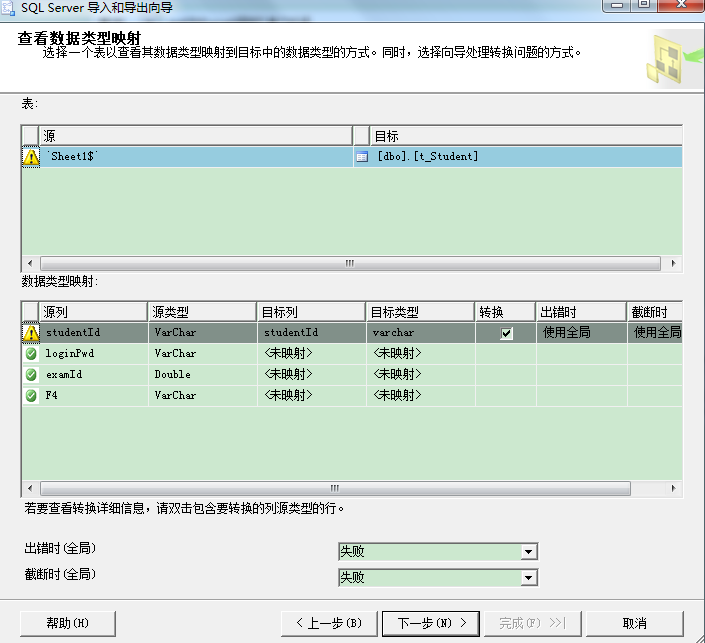
Task: Click the 源列 column header
Action: tap(93, 312)
